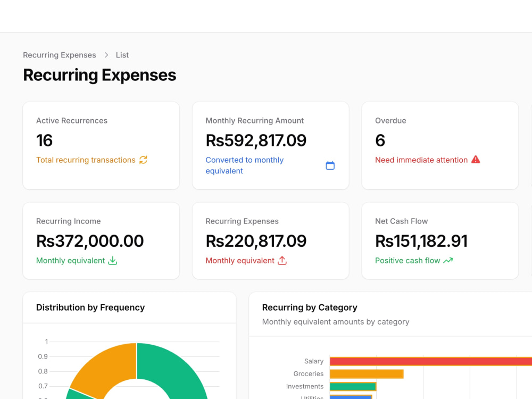Viewport: 532px width, 399px height.
Task: Click the red Salary bar
Action: click(431, 361)
